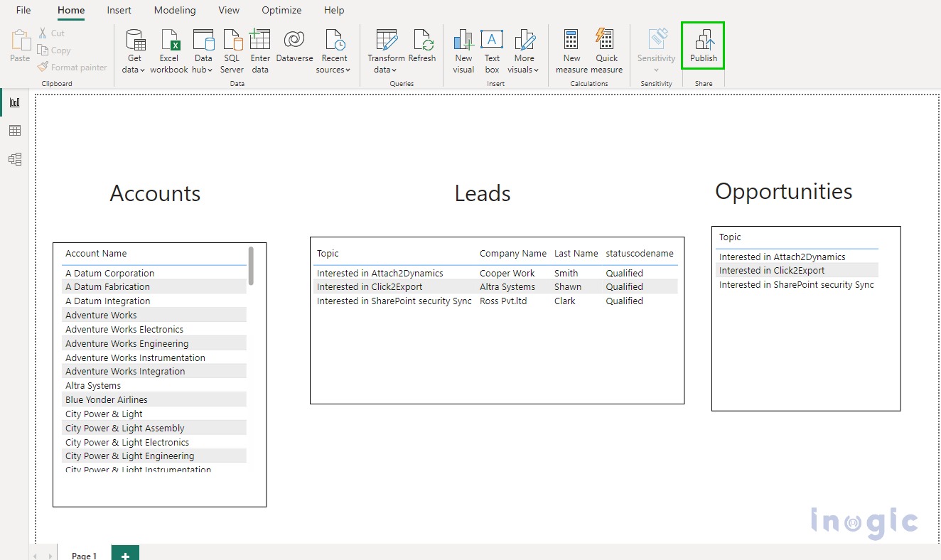Connect to SQL Server source
Screen dimensions: 941x560
(232, 51)
